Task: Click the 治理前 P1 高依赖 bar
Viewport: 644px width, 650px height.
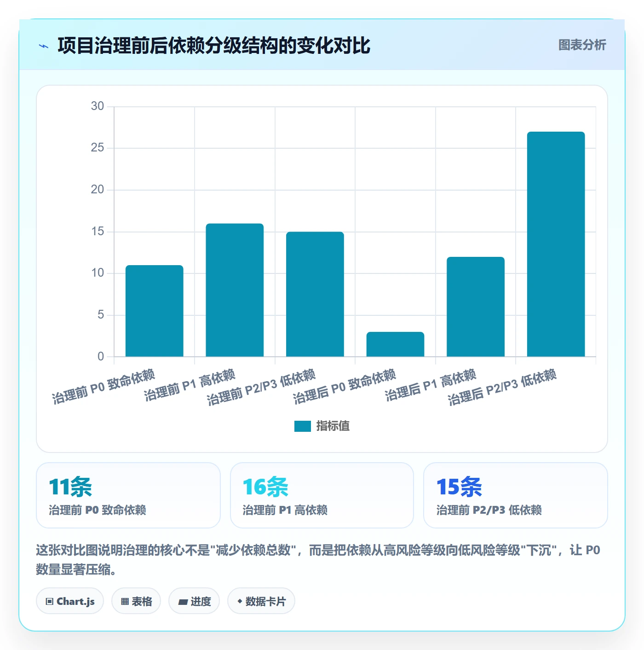Action: pyautogui.click(x=235, y=290)
